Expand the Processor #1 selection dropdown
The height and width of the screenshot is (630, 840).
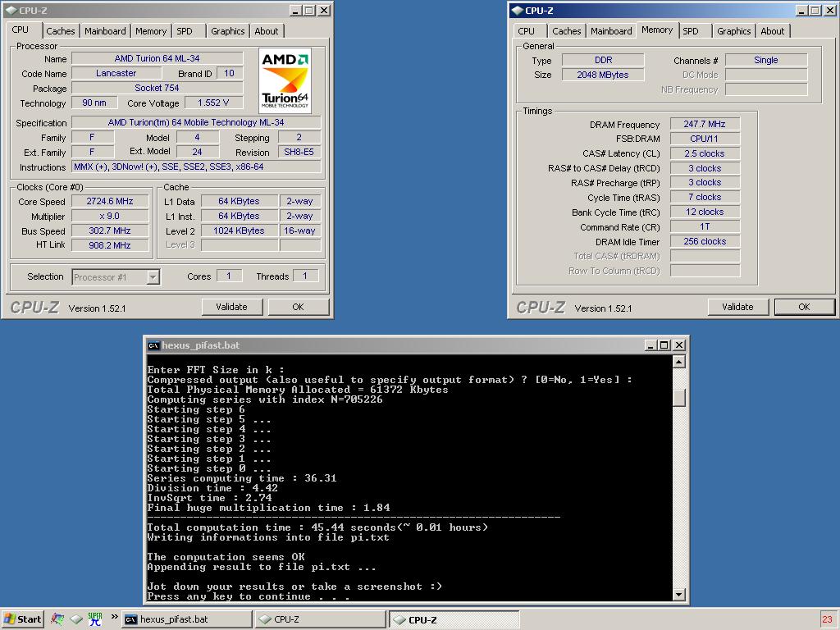153,277
